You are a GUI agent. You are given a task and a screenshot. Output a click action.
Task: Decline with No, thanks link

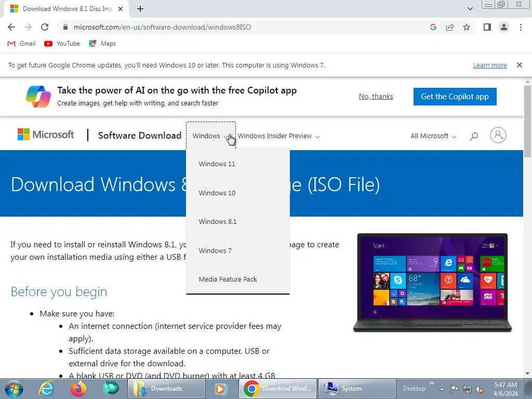[376, 96]
